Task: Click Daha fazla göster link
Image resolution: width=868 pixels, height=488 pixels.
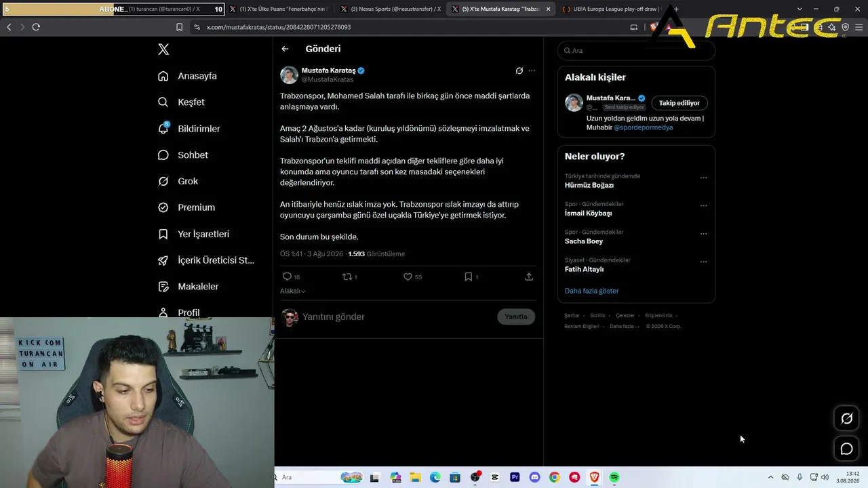Action: click(x=592, y=291)
